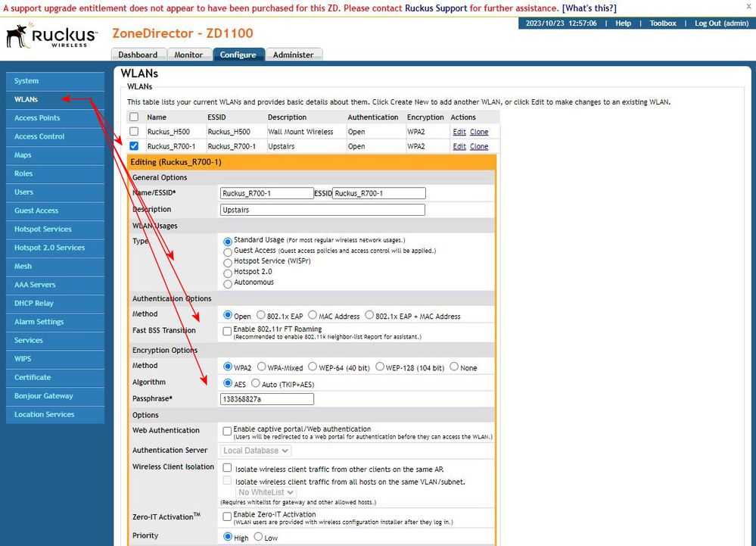756x546 pixels.
Task: Switch to the Monitor tab
Action: click(188, 55)
